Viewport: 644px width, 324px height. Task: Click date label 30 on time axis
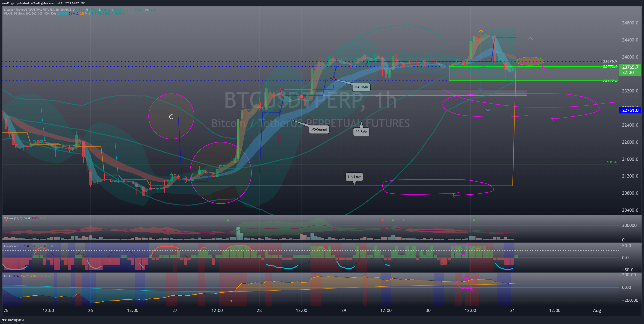tap(428, 310)
